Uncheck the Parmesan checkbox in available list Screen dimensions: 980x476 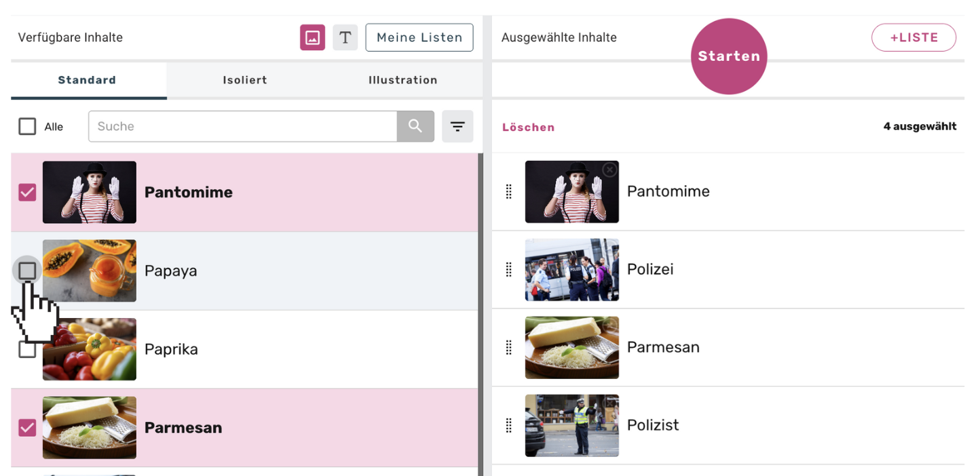tap(27, 428)
